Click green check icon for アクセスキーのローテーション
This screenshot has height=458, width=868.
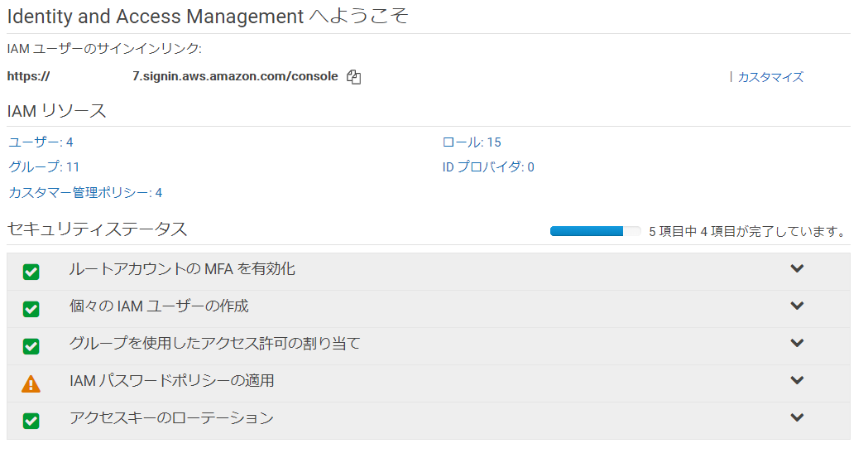click(x=31, y=421)
